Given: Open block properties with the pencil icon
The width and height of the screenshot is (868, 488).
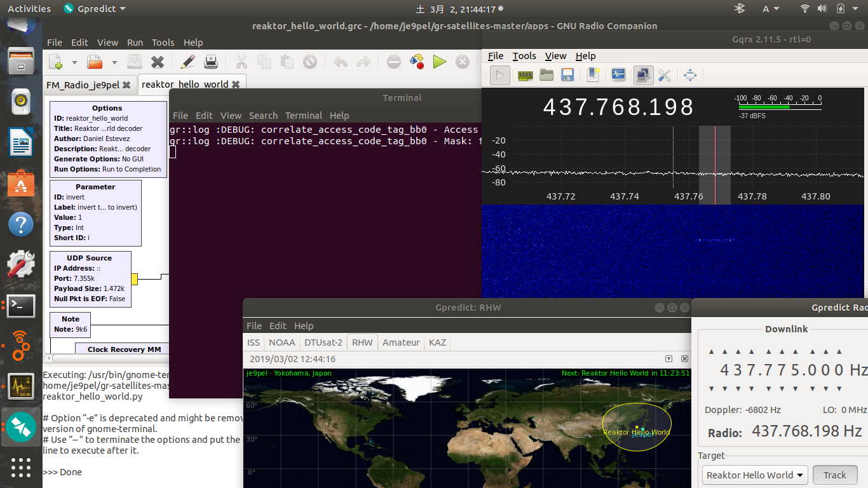Looking at the screenshot, I should (x=188, y=62).
